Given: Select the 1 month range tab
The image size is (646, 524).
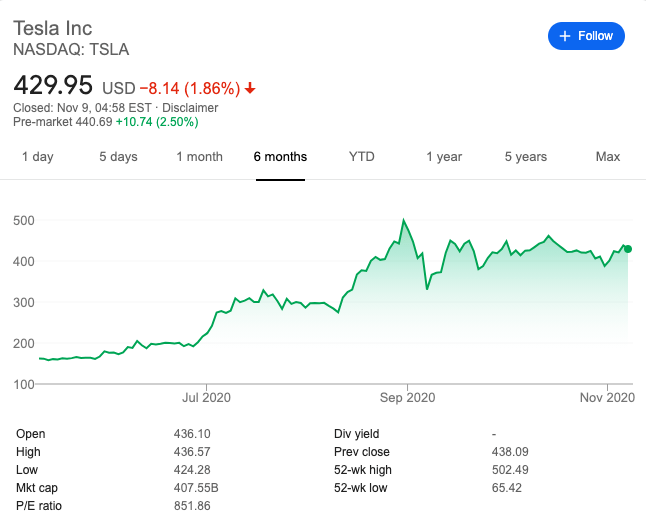Looking at the screenshot, I should pos(199,157).
